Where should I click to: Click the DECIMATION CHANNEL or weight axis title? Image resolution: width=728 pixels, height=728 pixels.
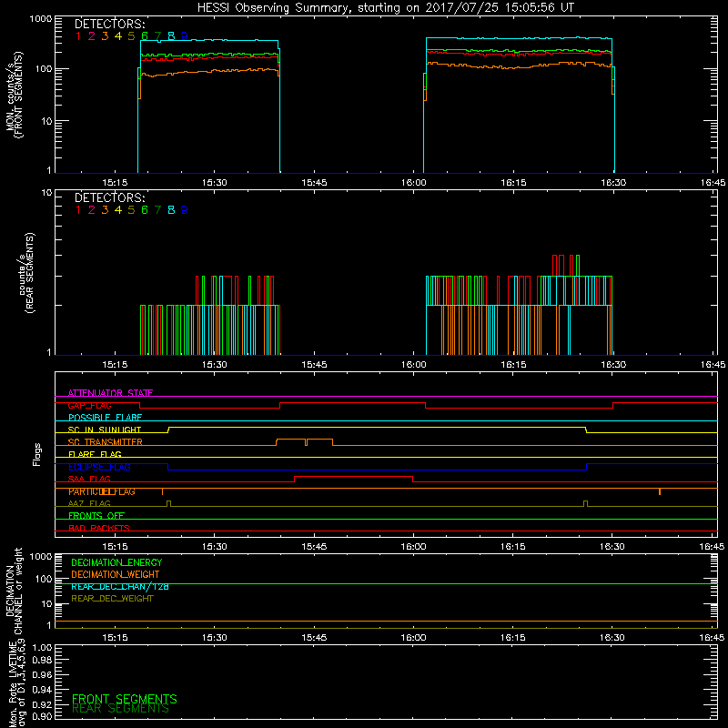click(x=14, y=591)
